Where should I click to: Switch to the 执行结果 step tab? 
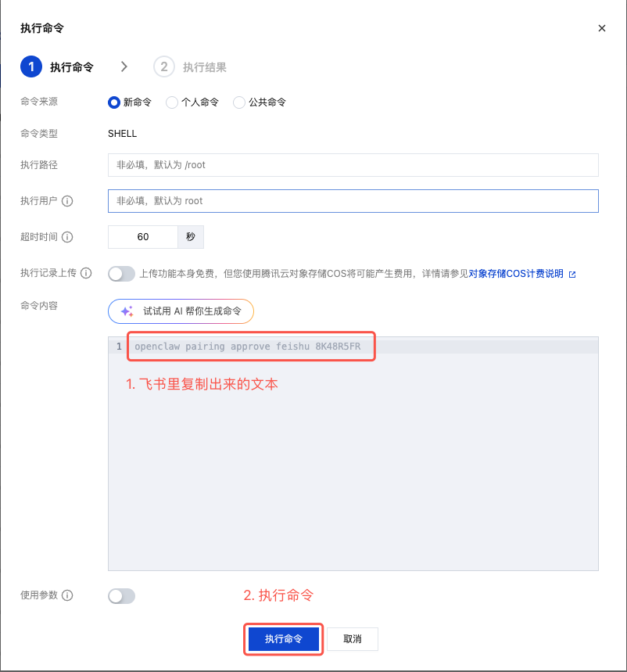pyautogui.click(x=204, y=67)
